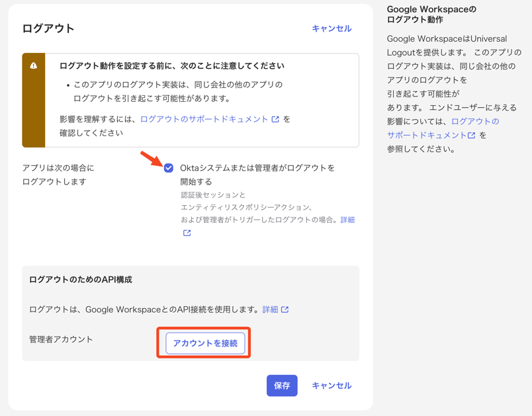The width and height of the screenshot is (532, 416).
Task: Click the red arrow pointing at the checkbox
Action: (x=150, y=159)
